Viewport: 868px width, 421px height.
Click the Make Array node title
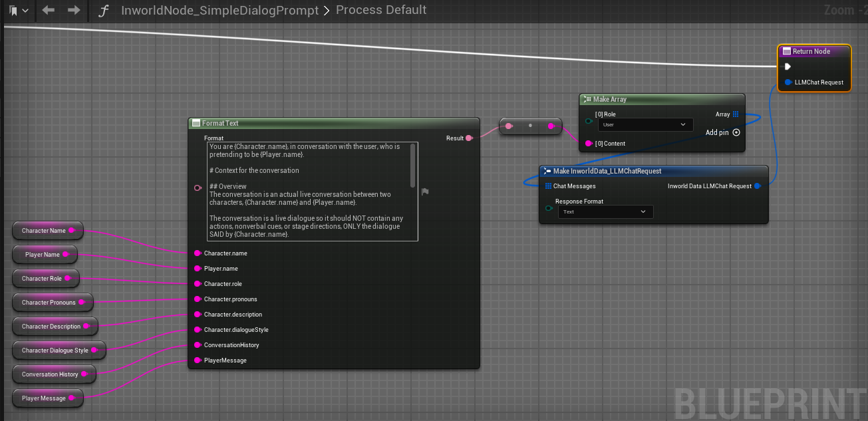(x=609, y=99)
